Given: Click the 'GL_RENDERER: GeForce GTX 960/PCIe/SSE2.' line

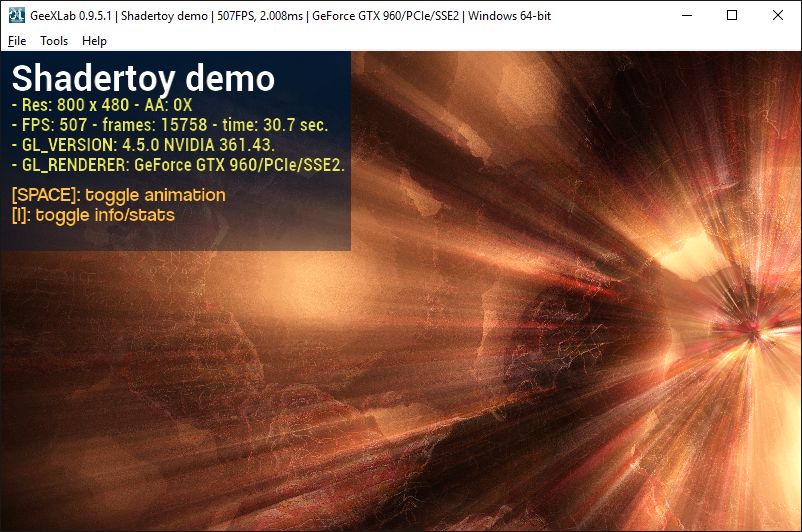Looking at the screenshot, I should tap(179, 165).
